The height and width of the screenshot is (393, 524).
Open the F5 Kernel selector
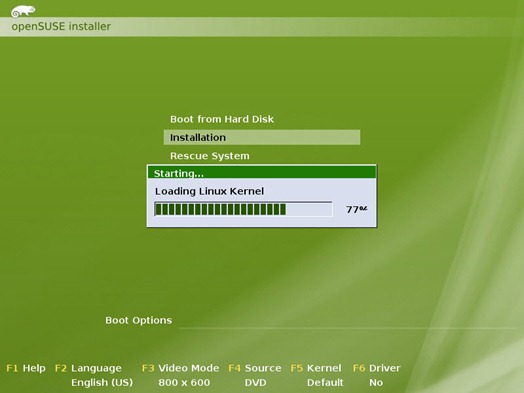[x=316, y=368]
